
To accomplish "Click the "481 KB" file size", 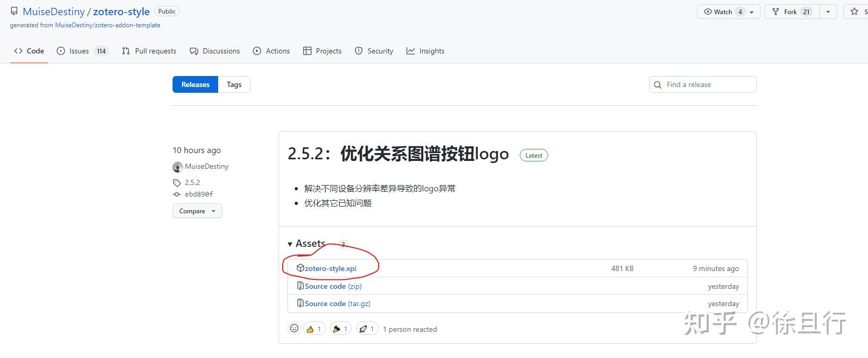I will pyautogui.click(x=623, y=268).
